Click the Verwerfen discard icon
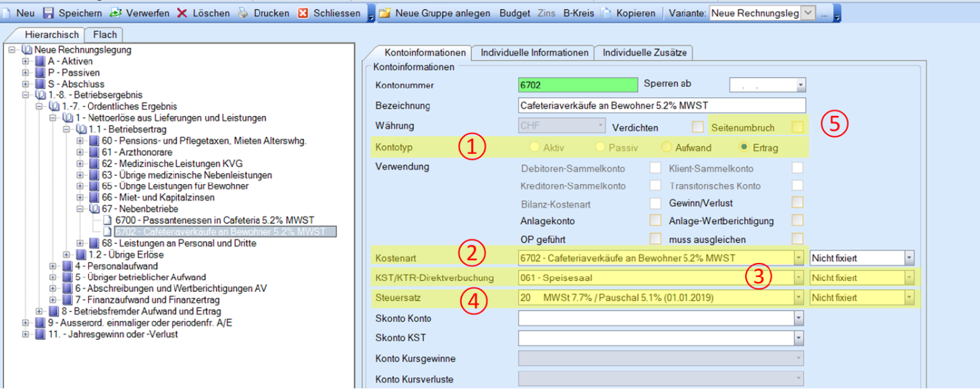 pyautogui.click(x=115, y=13)
